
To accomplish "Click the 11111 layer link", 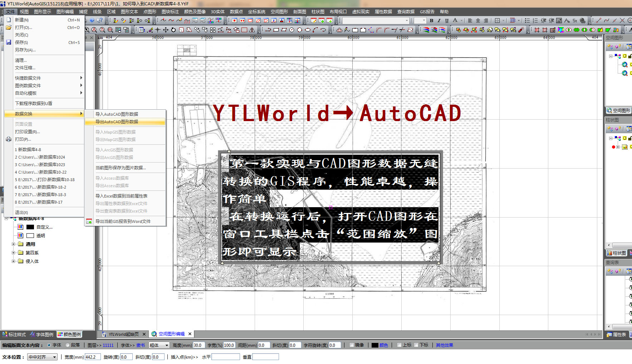I will pyautogui.click(x=108, y=345).
